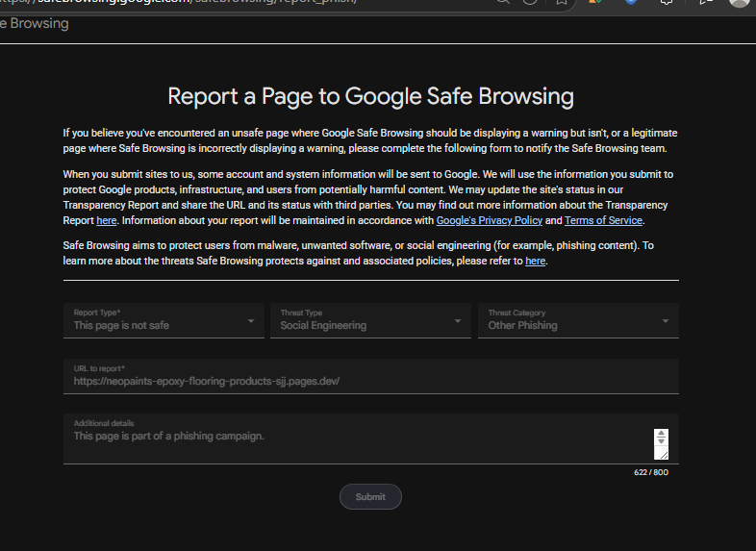
Task: Click the textarea resize grip handle
Action: (664, 455)
